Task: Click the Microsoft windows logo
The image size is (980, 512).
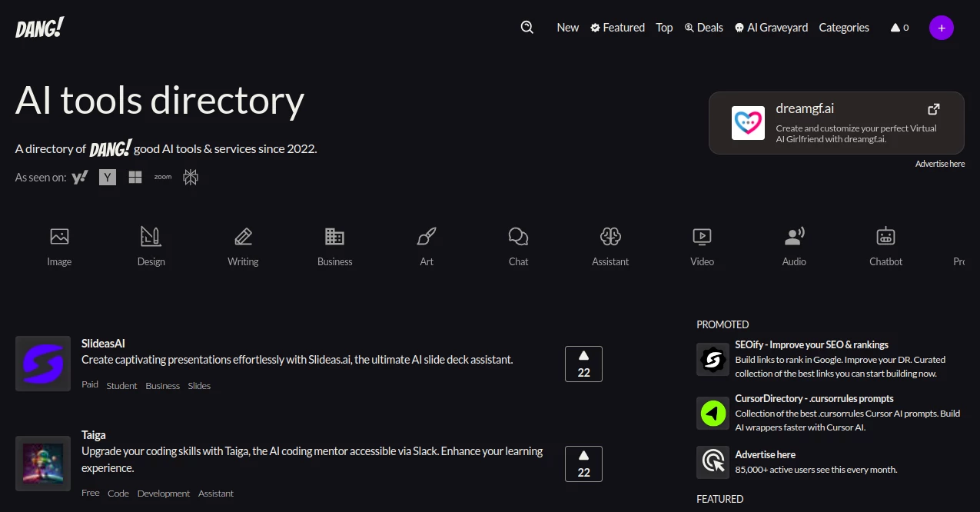Action: pyautogui.click(x=135, y=178)
